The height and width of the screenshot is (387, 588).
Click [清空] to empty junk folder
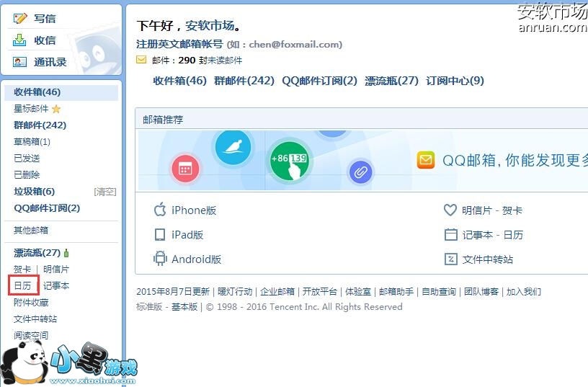(105, 192)
